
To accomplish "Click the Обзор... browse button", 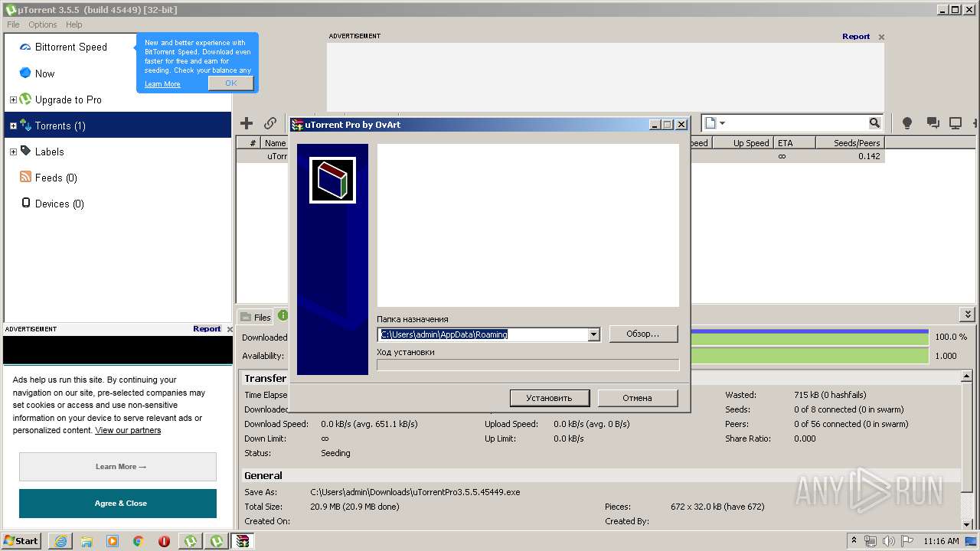I will click(643, 334).
